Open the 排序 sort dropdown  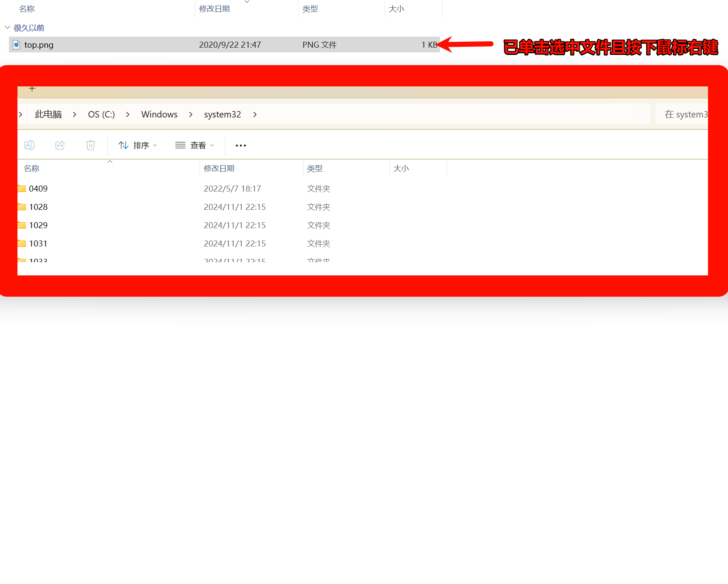click(137, 145)
